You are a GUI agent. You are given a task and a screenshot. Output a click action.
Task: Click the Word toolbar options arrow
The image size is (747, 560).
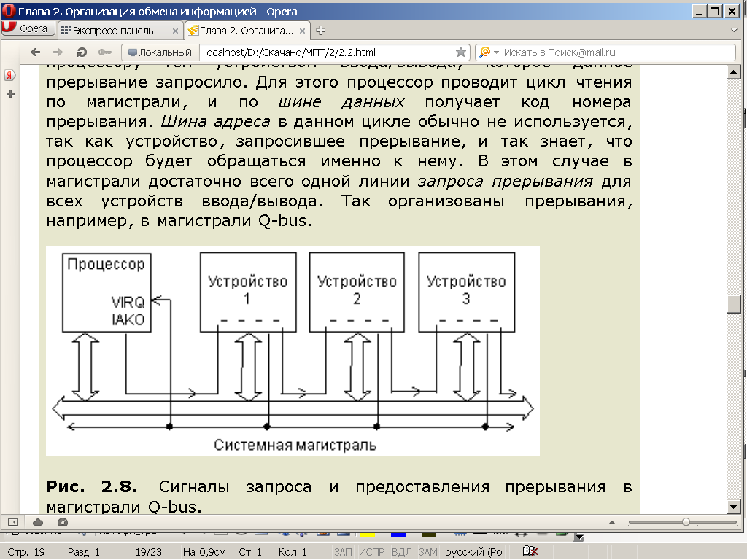tap(578, 537)
